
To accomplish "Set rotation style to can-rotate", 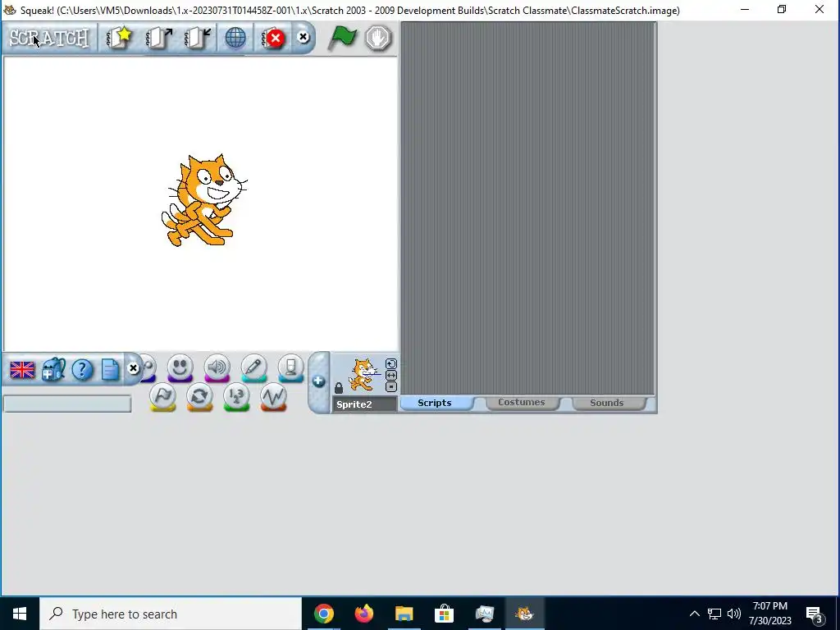I will [391, 363].
